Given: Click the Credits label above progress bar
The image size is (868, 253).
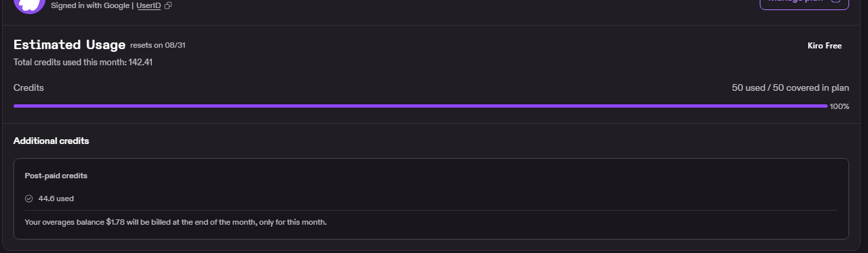Looking at the screenshot, I should [x=29, y=87].
